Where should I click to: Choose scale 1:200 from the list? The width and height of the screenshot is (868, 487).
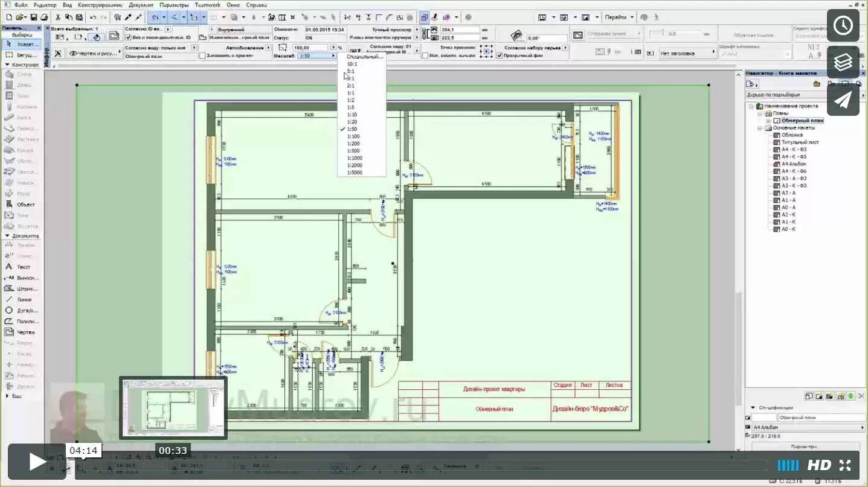point(353,144)
